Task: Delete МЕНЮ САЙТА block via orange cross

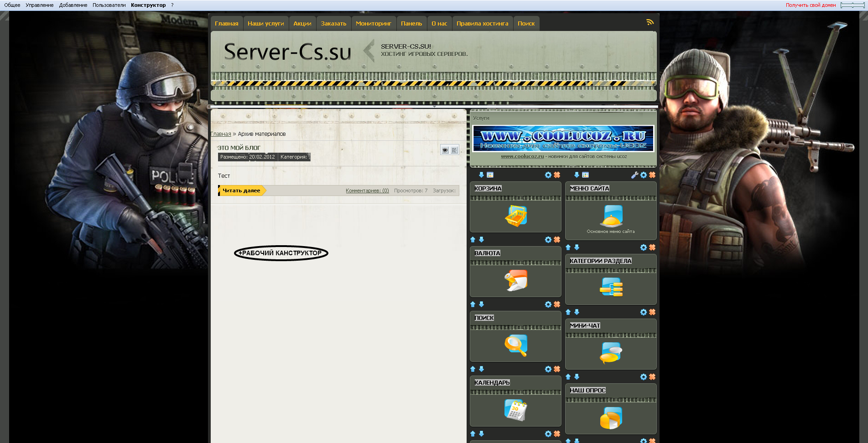Action: tap(652, 175)
